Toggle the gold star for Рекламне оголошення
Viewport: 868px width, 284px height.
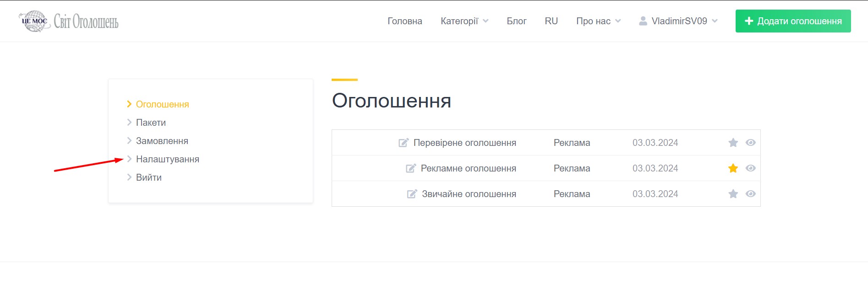733,168
